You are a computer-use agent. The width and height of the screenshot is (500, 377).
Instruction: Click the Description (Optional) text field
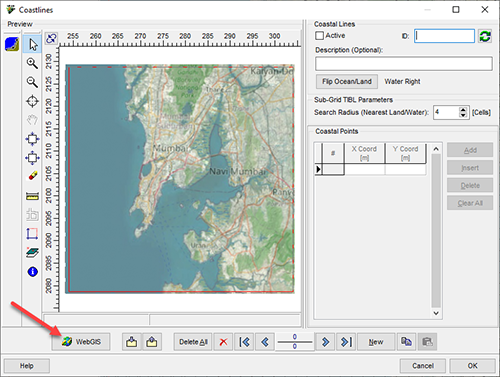(404, 63)
